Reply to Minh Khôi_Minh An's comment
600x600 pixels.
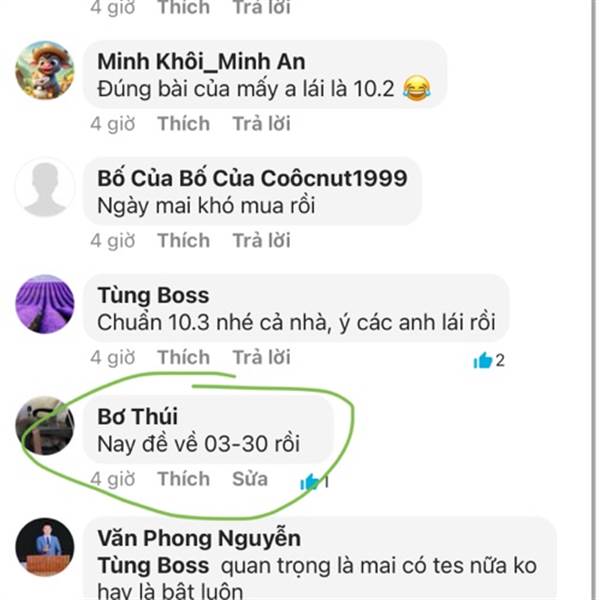262,124
